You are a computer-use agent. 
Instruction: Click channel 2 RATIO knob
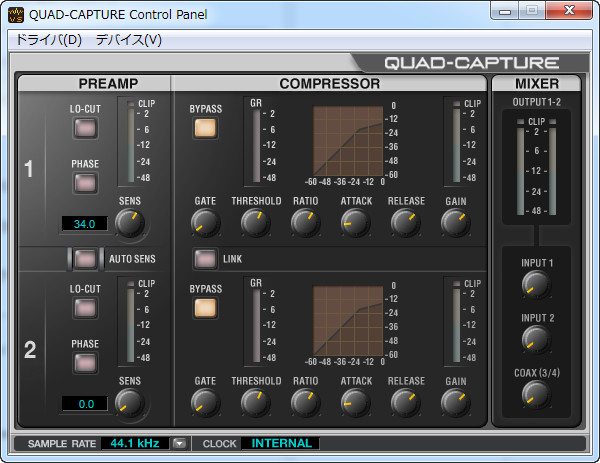coord(305,403)
